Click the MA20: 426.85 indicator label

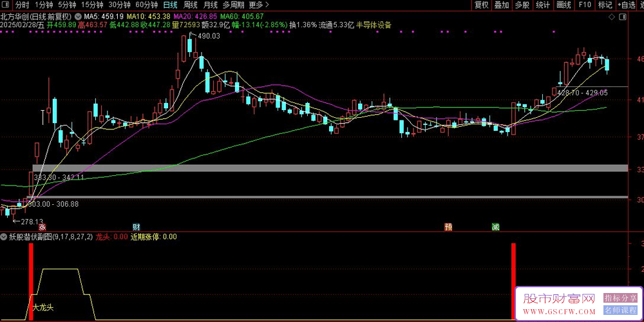point(195,17)
